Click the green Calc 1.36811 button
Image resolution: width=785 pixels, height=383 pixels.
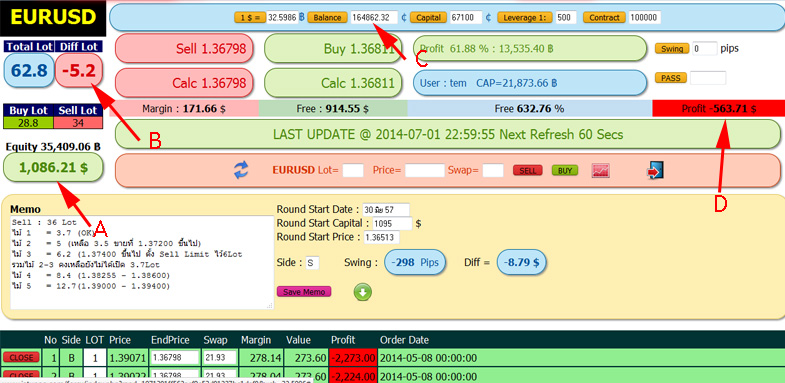point(333,83)
